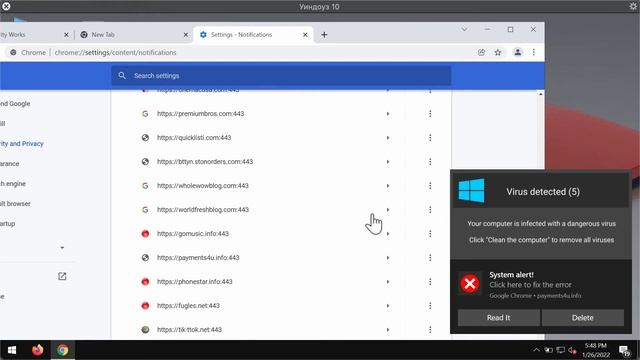Click the muted volume tray icon

coord(572,350)
